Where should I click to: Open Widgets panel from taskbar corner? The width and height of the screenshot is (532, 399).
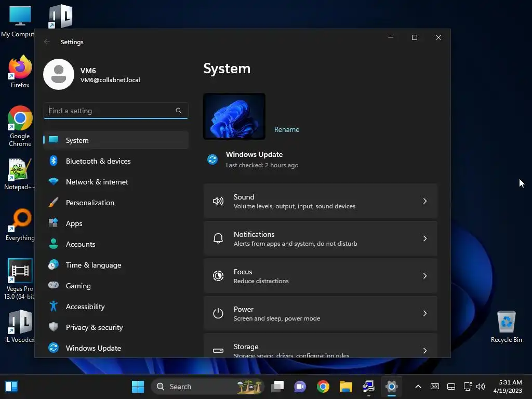click(x=11, y=387)
